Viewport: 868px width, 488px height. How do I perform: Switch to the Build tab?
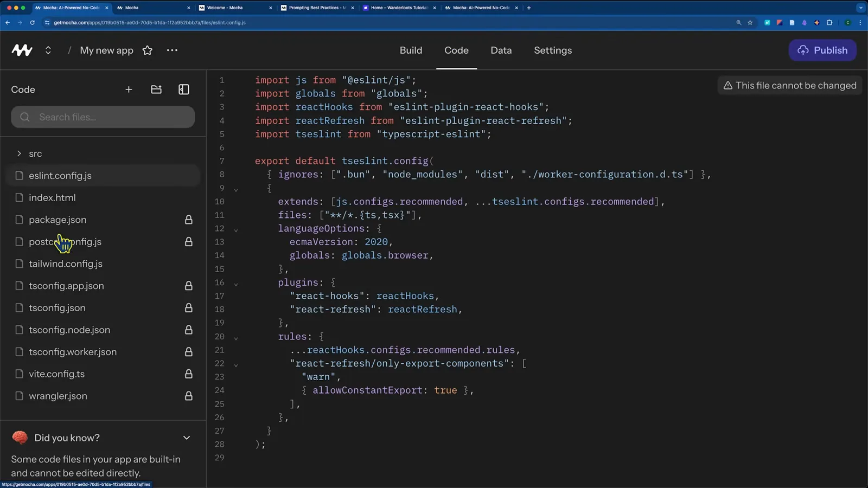point(411,50)
